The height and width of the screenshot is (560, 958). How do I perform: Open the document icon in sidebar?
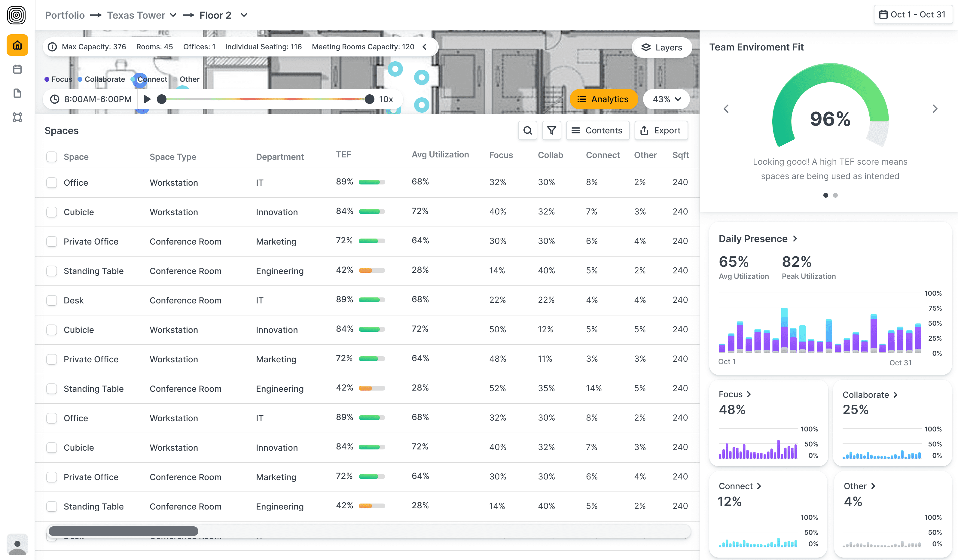17,93
